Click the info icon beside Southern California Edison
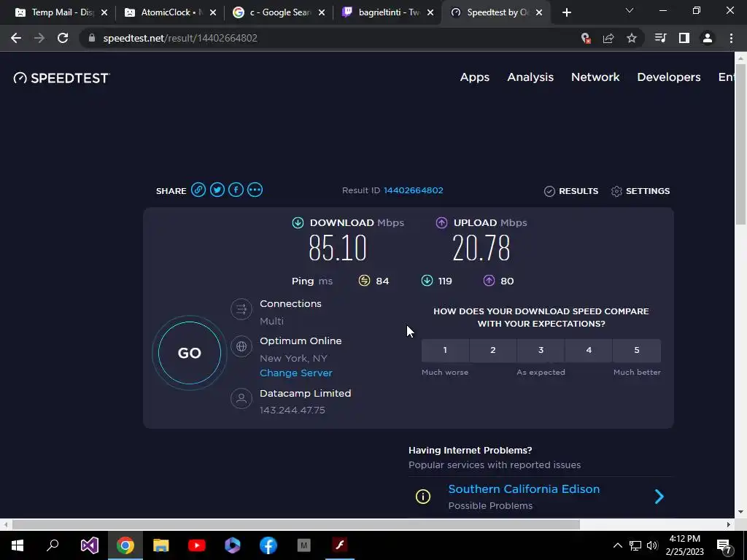Viewport: 747px width, 560px height. tap(423, 497)
